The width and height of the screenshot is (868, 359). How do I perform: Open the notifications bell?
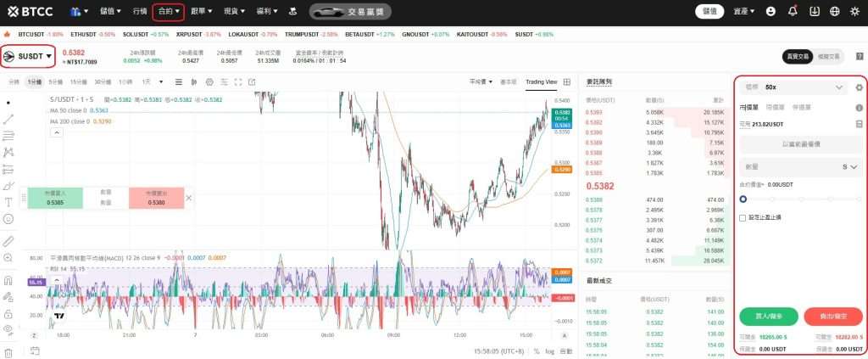click(792, 11)
